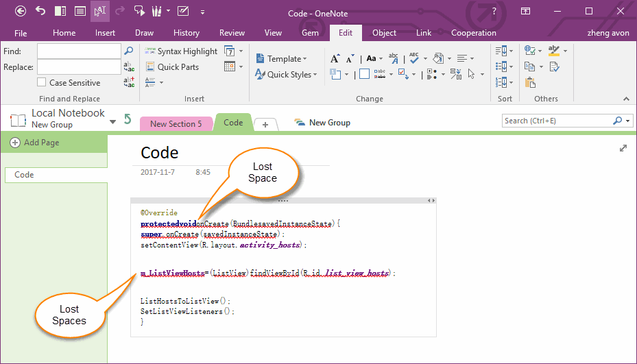Image resolution: width=637 pixels, height=364 pixels.
Task: Click the undo arrow in title bar
Action: tap(40, 11)
